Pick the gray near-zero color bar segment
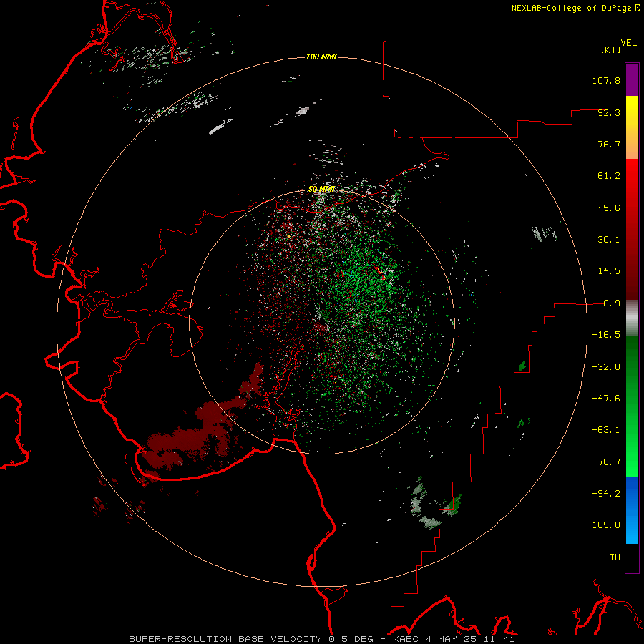This screenshot has height=644, width=644. point(632,318)
